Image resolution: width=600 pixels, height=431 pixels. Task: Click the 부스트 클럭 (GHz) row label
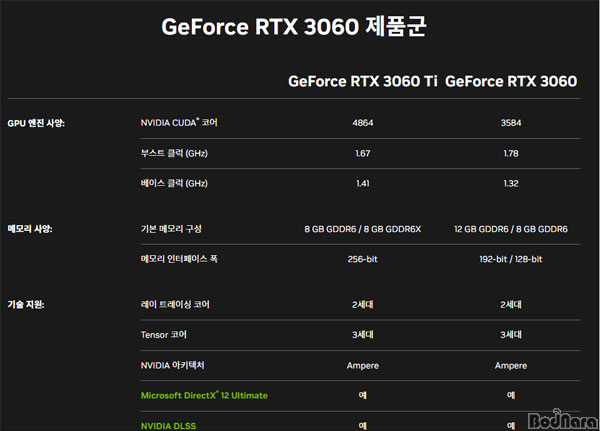174,153
